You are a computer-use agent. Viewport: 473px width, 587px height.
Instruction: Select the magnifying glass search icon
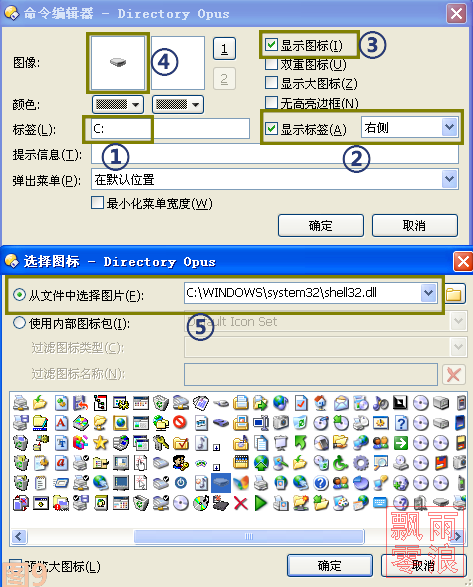380,463
